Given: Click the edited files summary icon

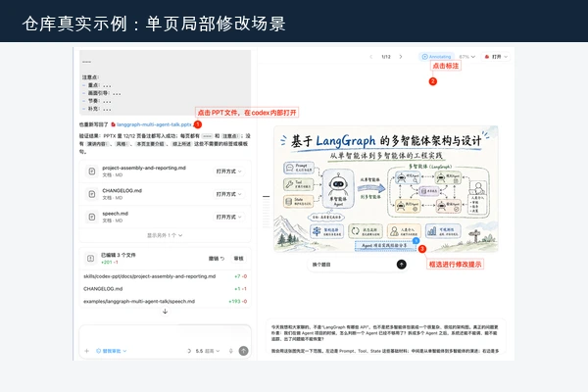Looking at the screenshot, I should (90, 258).
